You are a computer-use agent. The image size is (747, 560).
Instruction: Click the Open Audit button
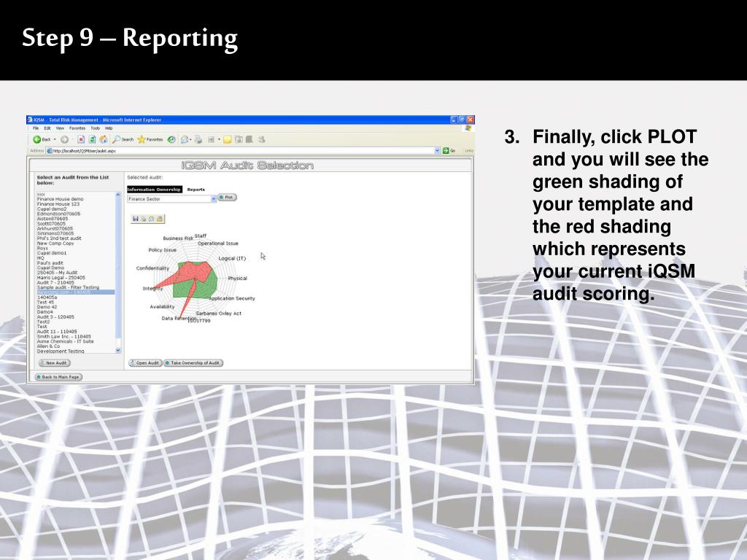145,363
